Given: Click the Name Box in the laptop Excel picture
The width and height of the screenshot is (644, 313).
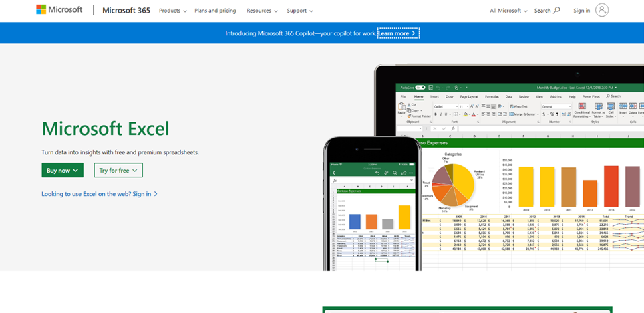Looking at the screenshot, I should pyautogui.click(x=410, y=128).
